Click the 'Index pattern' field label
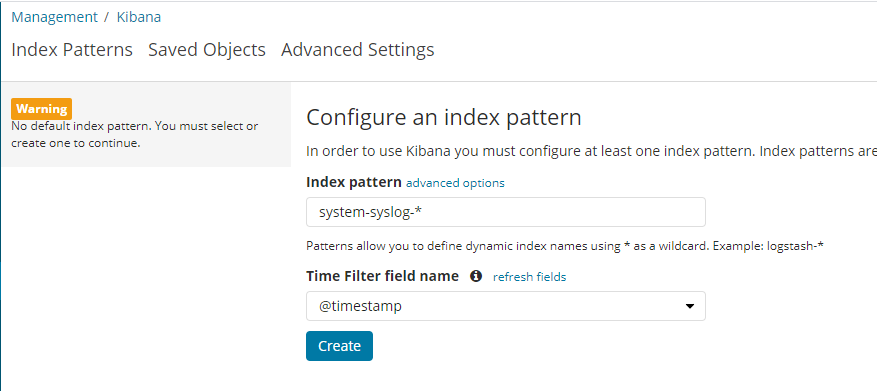The width and height of the screenshot is (877, 391). 354,182
